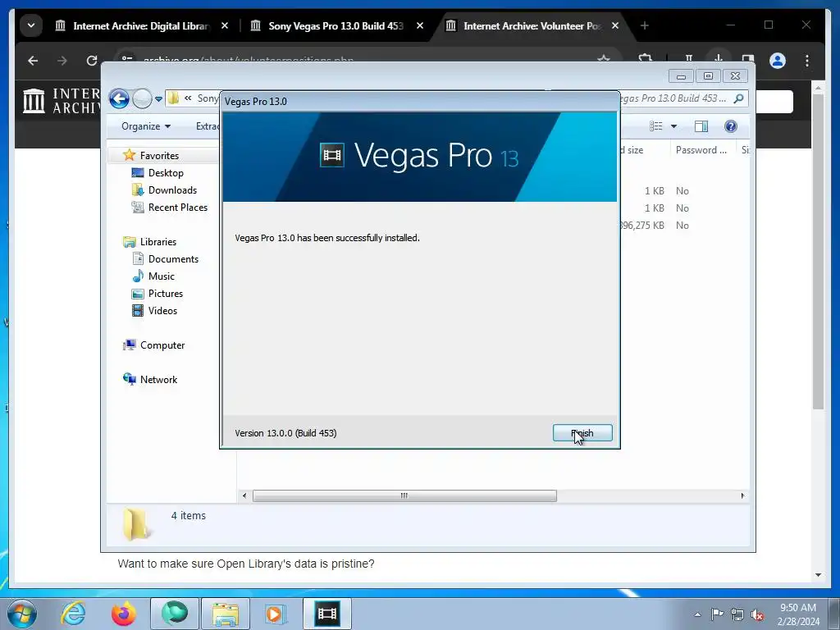Click the Explorer back arrow button
This screenshot has height=630, width=840.
[119, 98]
